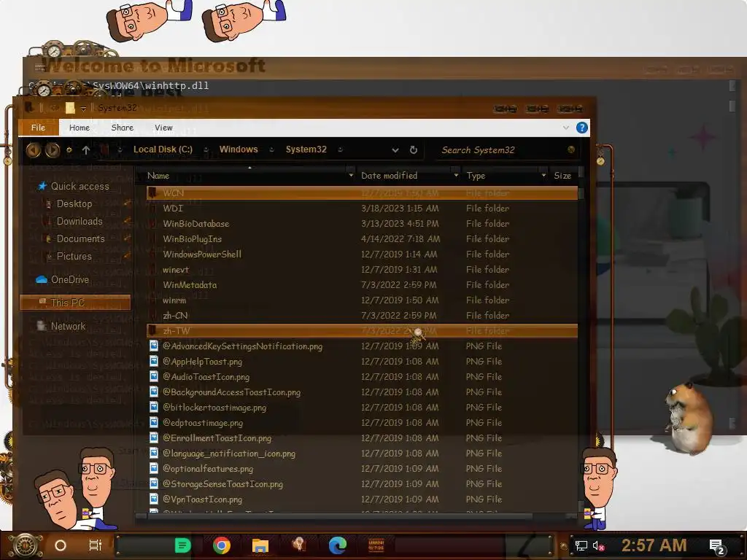
Task: Select the WinBioDatabase folder
Action: tap(196, 223)
